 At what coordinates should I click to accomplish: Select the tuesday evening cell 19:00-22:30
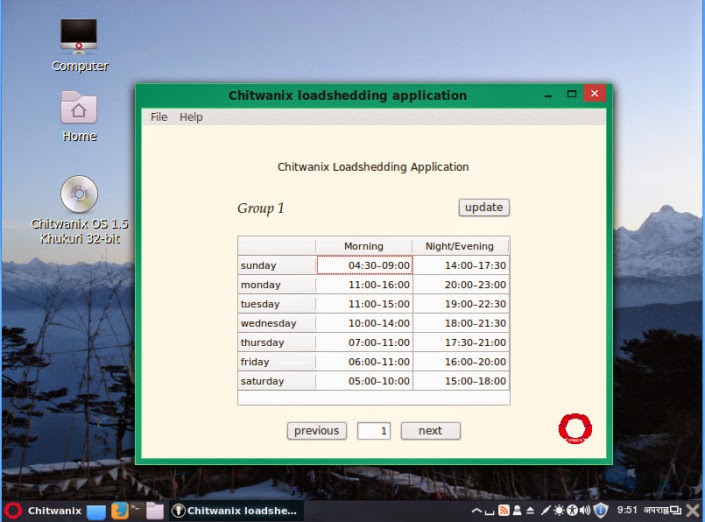pyautogui.click(x=461, y=304)
